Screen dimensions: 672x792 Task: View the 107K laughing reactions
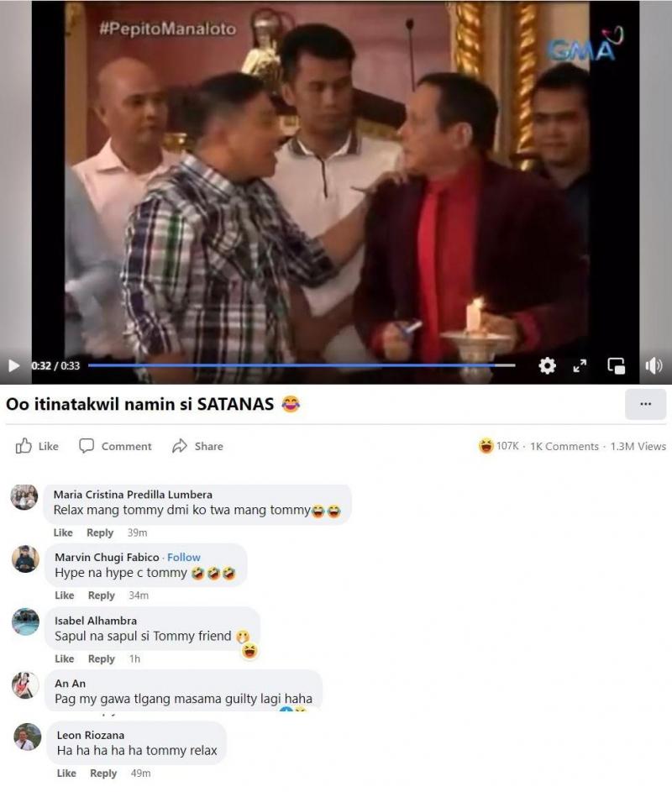pos(499,446)
